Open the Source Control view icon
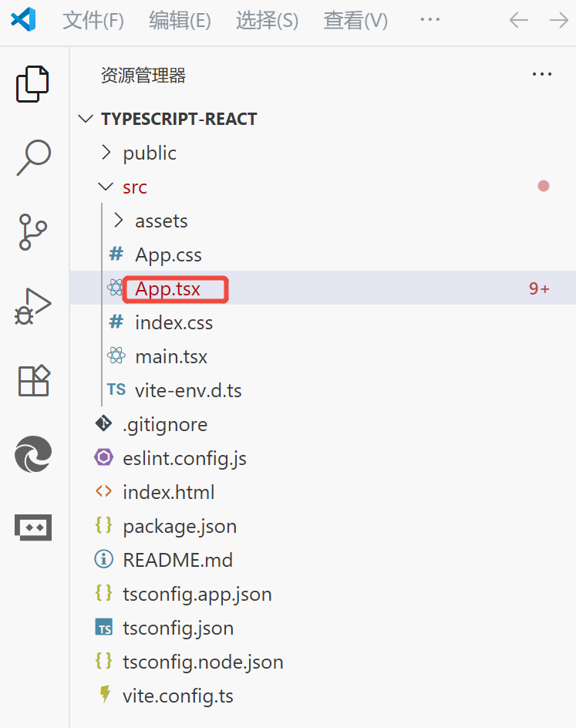Viewport: 576px width, 728px height. (33, 231)
